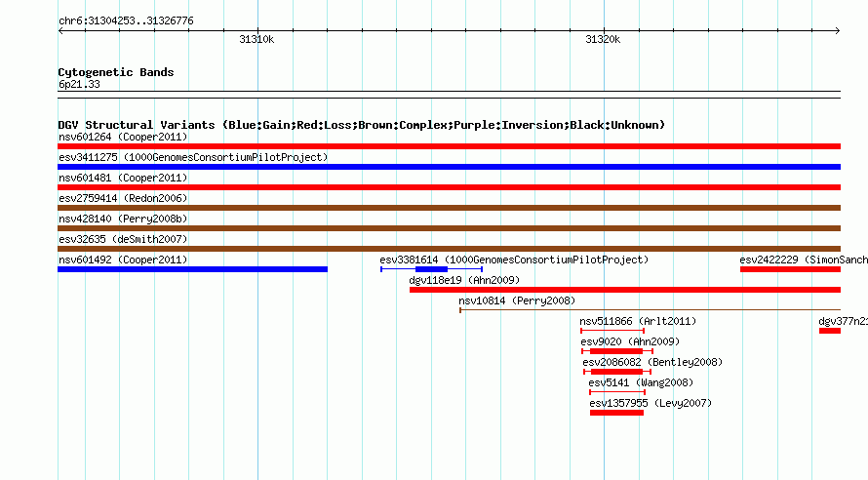Open the esv2759414 (Redon2006) label
This screenshot has height=480, width=868.
123,198
